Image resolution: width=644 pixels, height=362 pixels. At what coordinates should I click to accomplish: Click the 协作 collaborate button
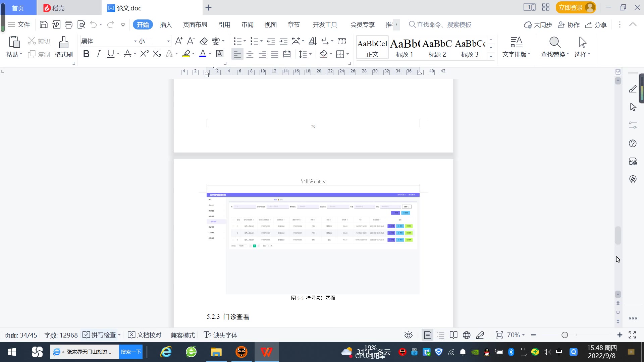coord(569,24)
